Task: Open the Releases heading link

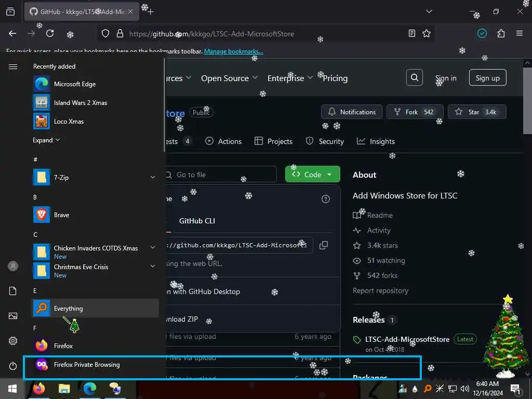Action: pyautogui.click(x=368, y=320)
